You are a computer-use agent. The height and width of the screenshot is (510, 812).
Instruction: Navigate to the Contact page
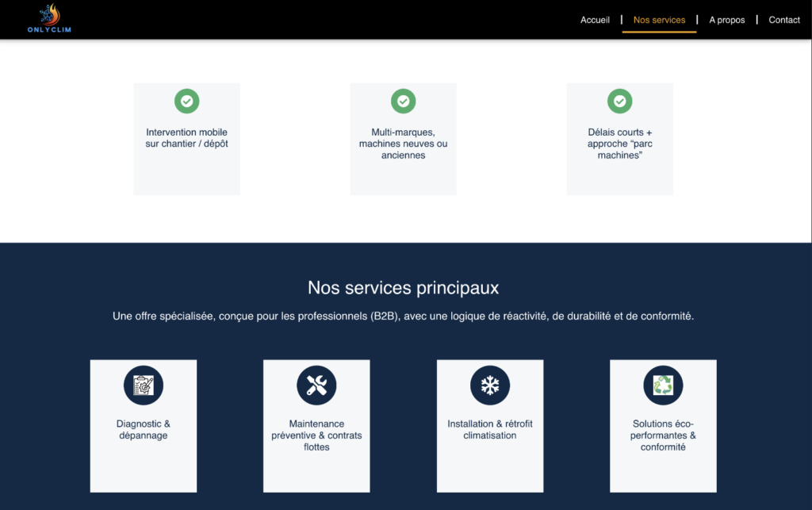784,20
